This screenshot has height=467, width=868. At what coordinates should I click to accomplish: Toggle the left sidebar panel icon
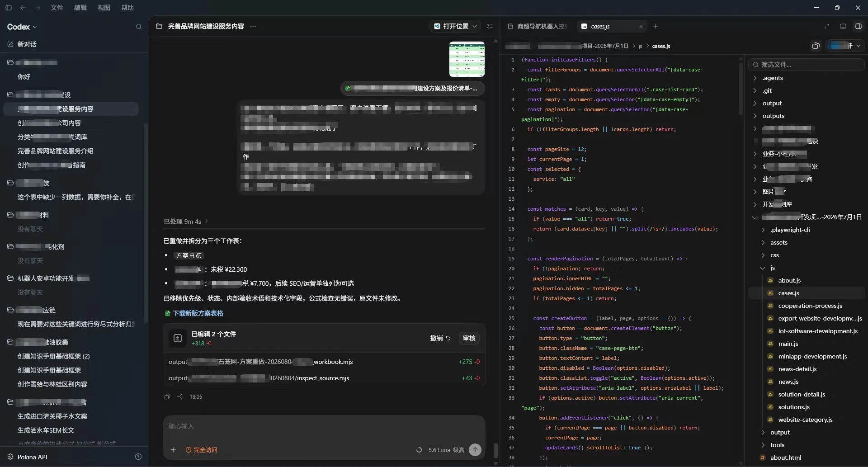pyautogui.click(x=9, y=8)
